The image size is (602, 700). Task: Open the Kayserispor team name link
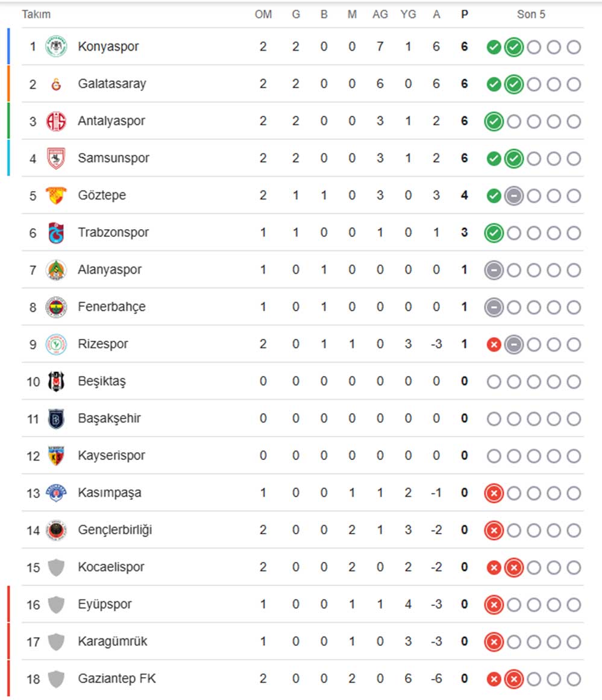coord(111,455)
